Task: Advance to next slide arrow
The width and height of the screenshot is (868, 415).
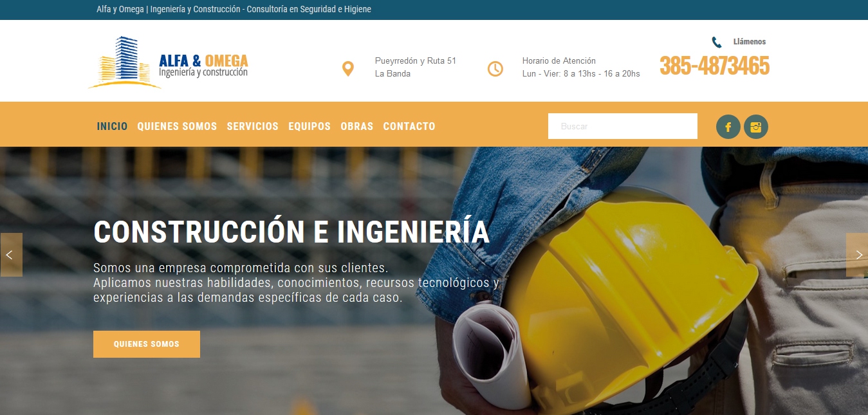Action: coord(857,255)
